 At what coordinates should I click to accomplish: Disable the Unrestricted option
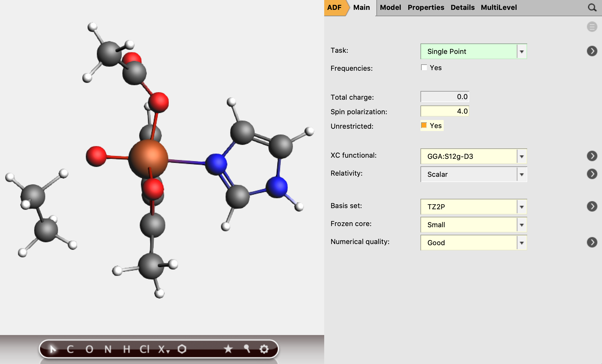tap(424, 125)
